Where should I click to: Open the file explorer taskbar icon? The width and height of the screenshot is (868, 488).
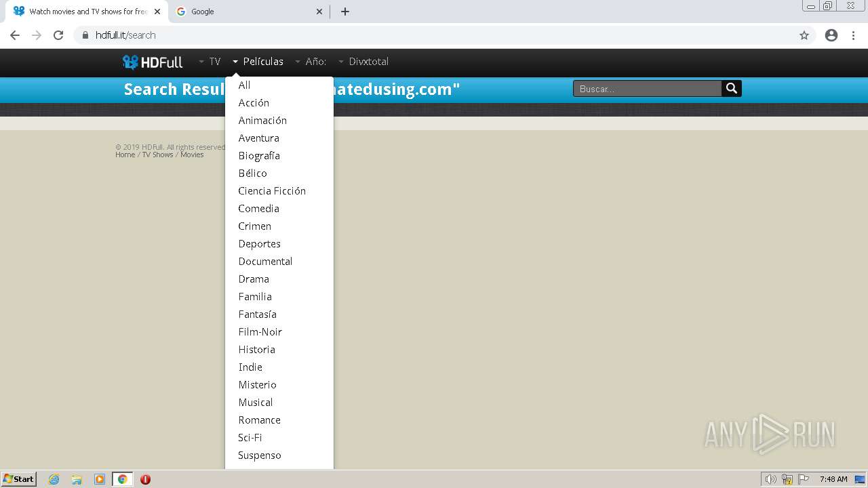[77, 479]
